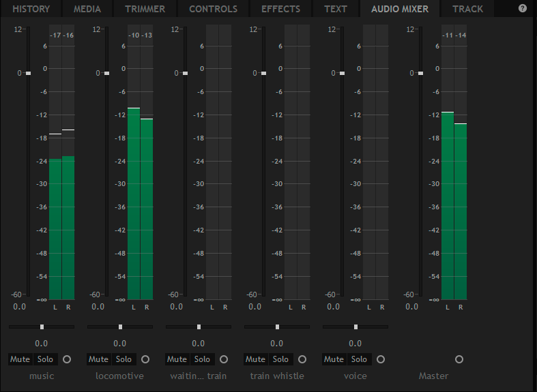Click the Master peak readout -11 -14

tap(454, 35)
